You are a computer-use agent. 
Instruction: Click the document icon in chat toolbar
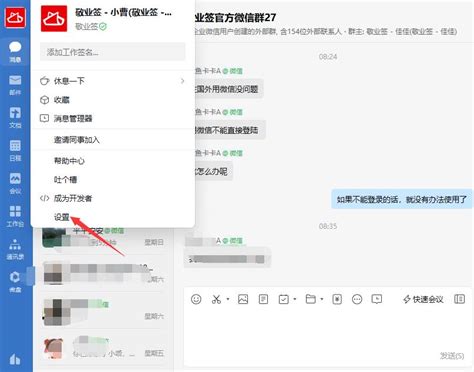(263, 299)
